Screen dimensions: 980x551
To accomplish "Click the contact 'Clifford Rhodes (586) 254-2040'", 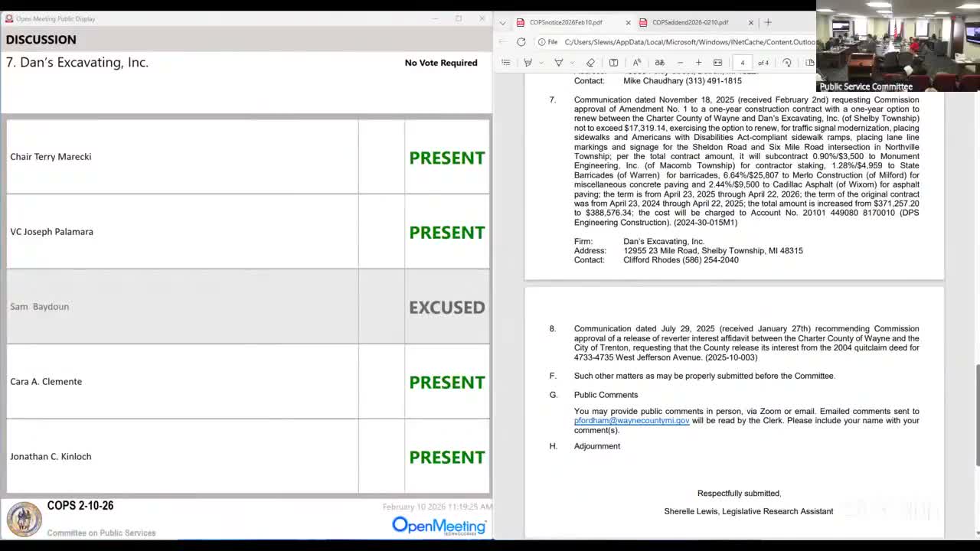I will pyautogui.click(x=681, y=260).
